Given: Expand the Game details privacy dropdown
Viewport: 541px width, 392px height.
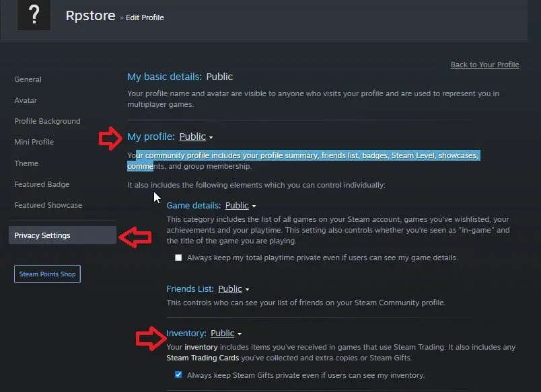Looking at the screenshot, I should coord(240,206).
